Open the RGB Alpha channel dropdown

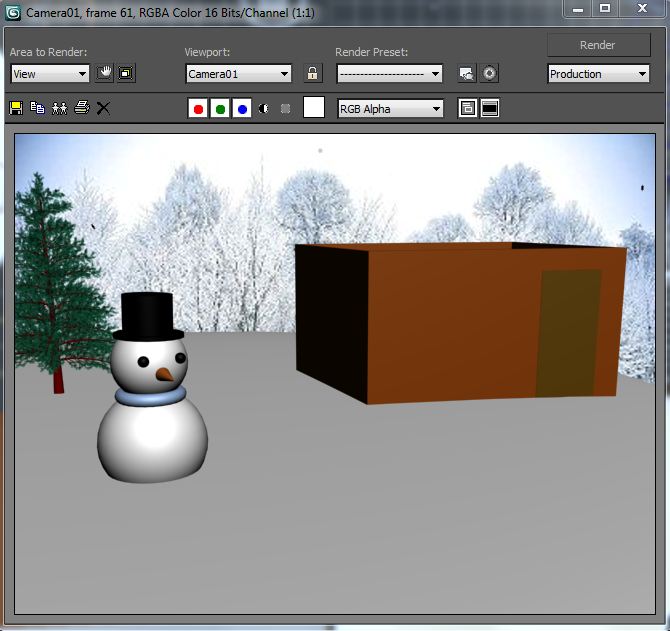tap(390, 109)
